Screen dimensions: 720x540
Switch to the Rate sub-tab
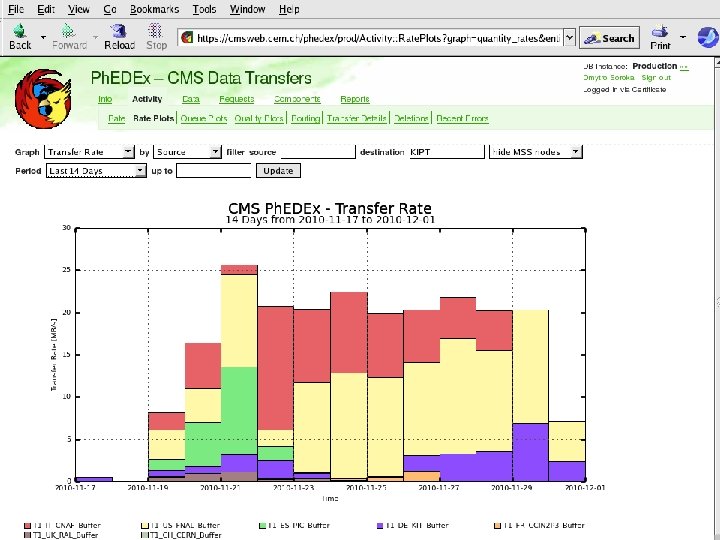pos(117,118)
